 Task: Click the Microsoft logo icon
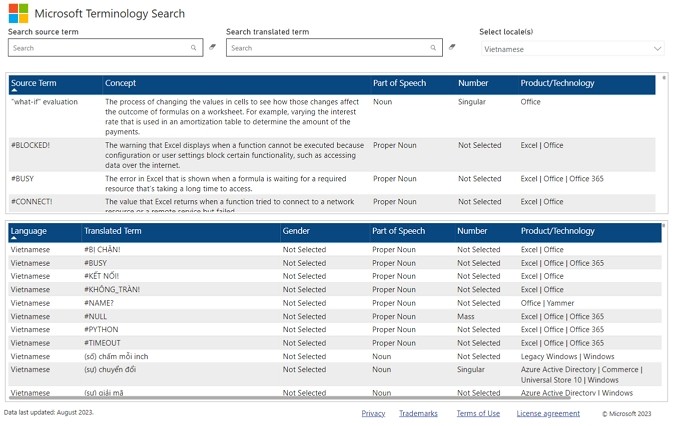[18, 13]
